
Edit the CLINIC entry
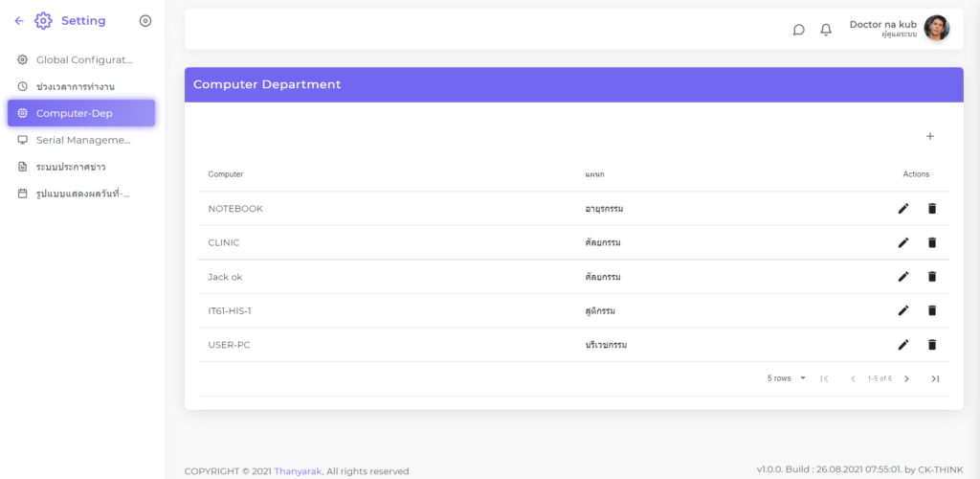tap(903, 243)
